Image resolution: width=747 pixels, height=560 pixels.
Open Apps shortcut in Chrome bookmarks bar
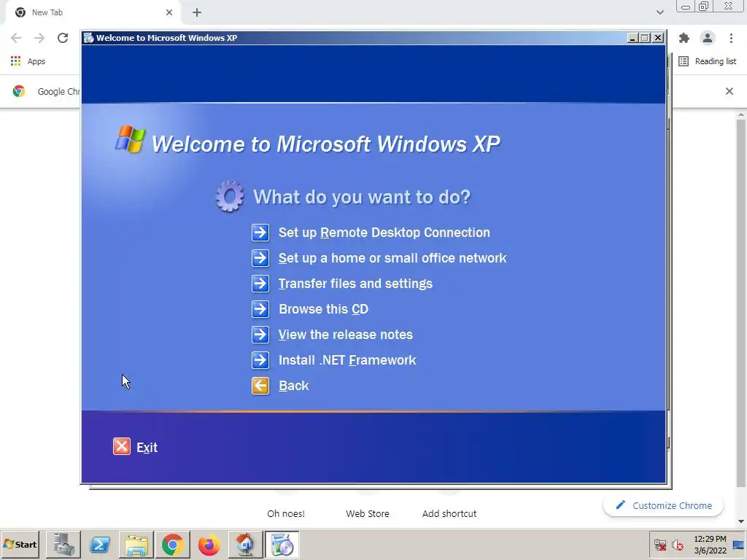click(x=28, y=61)
